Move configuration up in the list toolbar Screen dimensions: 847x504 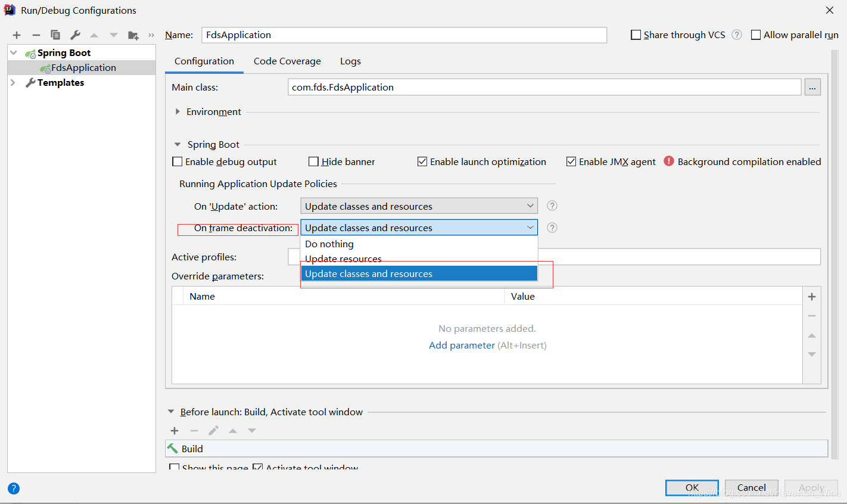click(x=94, y=35)
